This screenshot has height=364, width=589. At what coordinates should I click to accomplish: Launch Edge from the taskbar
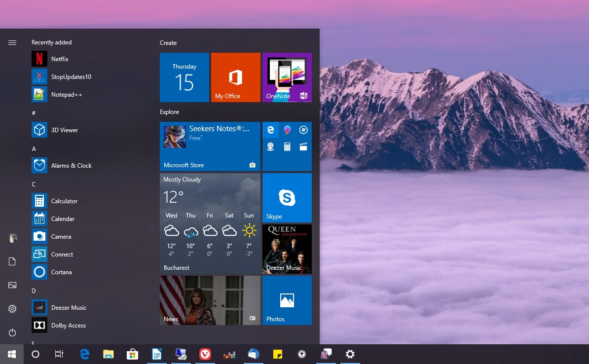(84, 354)
